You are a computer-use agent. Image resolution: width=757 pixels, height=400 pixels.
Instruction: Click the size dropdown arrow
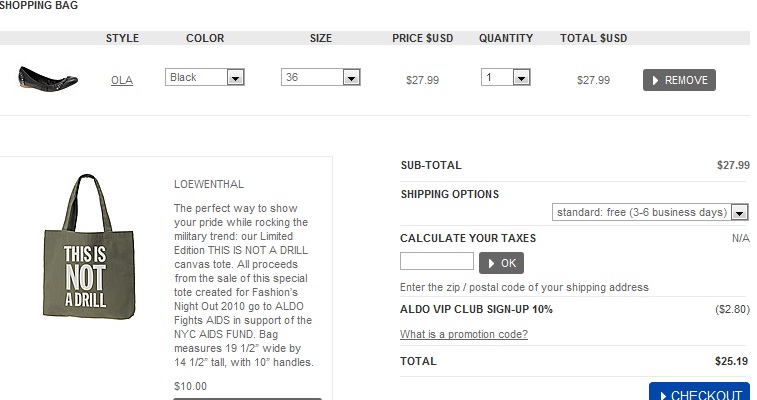[x=351, y=77]
